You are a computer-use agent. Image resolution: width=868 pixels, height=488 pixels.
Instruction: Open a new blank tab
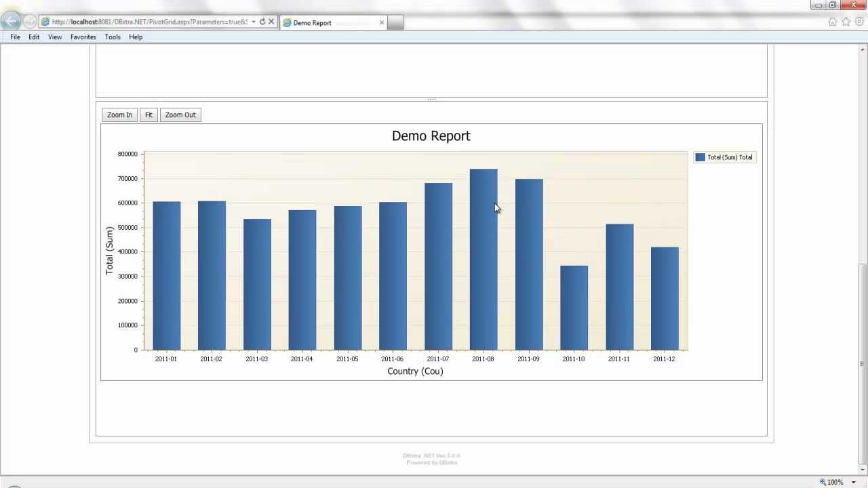[395, 22]
